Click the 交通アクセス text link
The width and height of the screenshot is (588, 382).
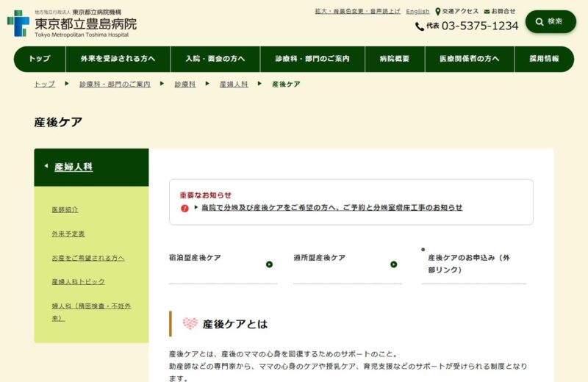pyautogui.click(x=460, y=11)
